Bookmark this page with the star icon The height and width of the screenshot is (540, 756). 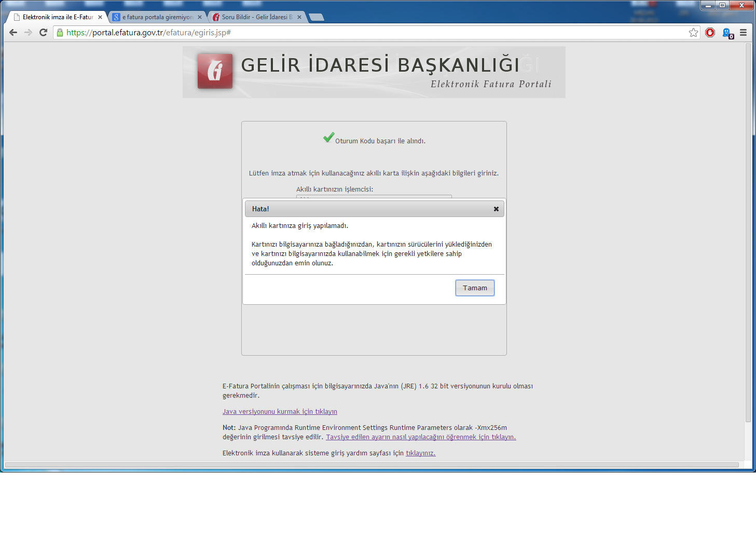[693, 33]
